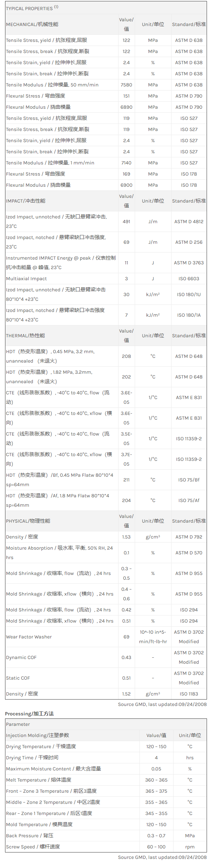The width and height of the screenshot is (210, 868).
Task: Click the Processing/加工方法 heading
Action: [29, 713]
